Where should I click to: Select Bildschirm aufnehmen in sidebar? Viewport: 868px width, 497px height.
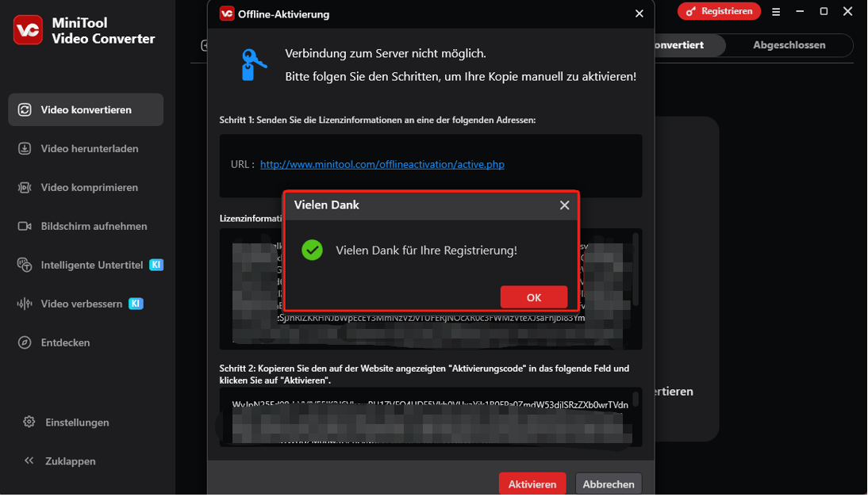(x=86, y=226)
